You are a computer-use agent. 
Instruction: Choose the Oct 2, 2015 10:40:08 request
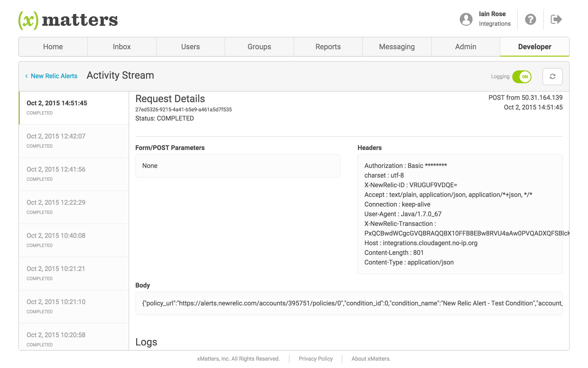click(74, 240)
